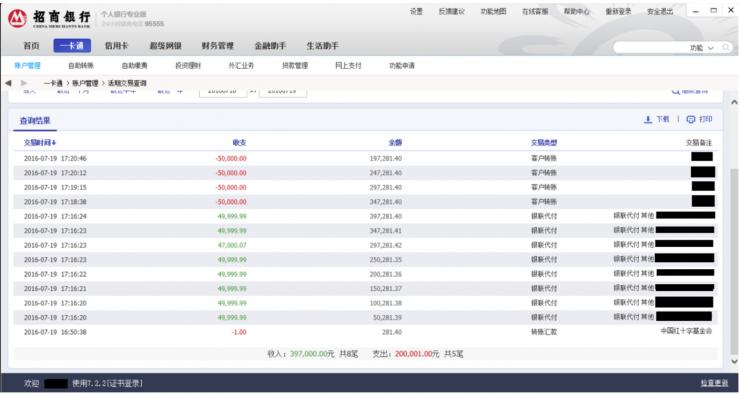The width and height of the screenshot is (740, 395).
Task: Contact 在线客服 from top bar
Action: click(535, 11)
